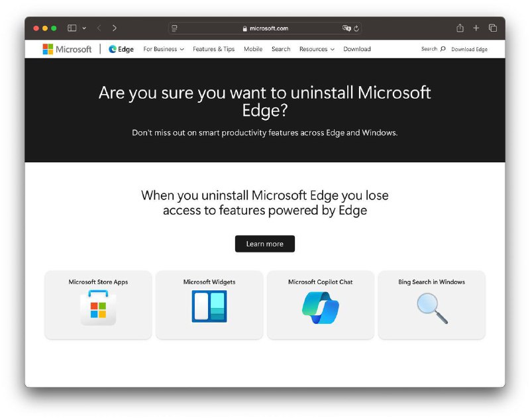Open the Download navigation item
This screenshot has height=420, width=530.
coord(357,49)
